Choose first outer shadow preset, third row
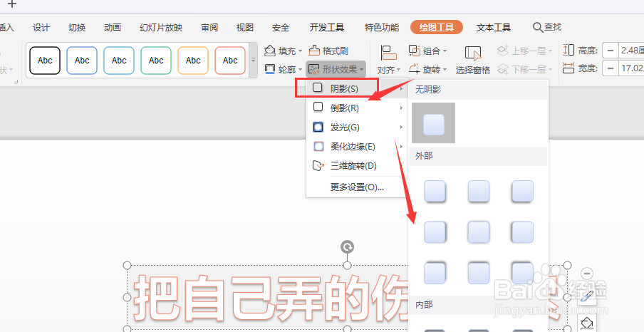Viewport: 644px width, 332px height. coord(435,273)
